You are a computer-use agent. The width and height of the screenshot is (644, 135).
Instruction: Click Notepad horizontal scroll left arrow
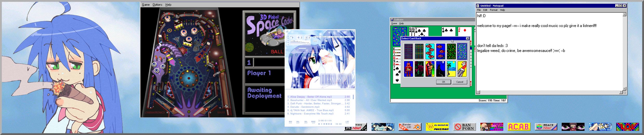pos(478,92)
